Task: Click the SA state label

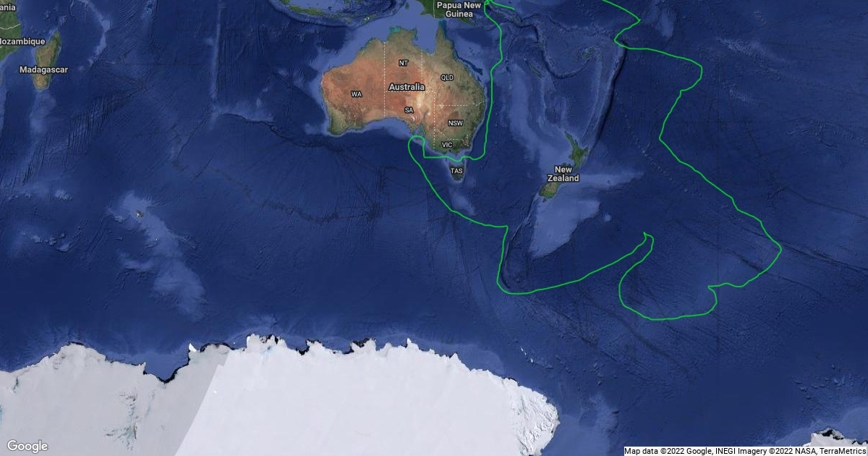Action: point(409,110)
